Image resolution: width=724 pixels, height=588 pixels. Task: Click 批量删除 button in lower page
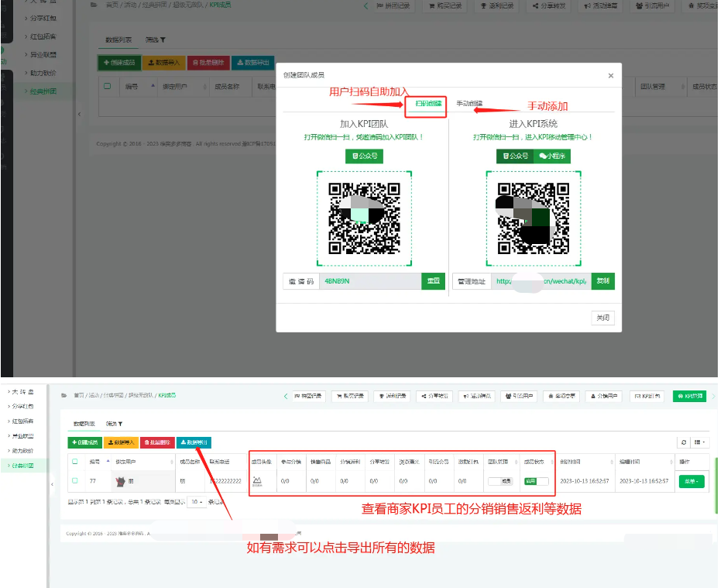pos(157,442)
